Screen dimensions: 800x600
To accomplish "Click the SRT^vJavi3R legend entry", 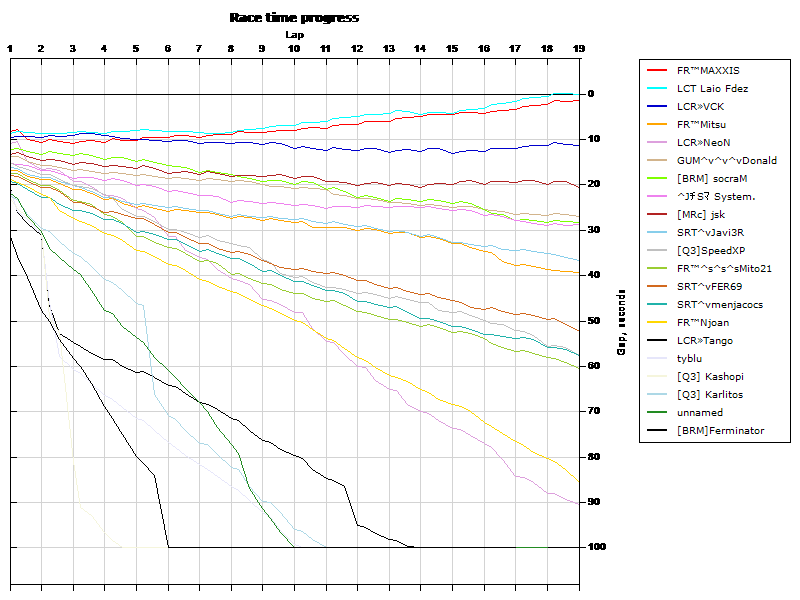I will [710, 233].
